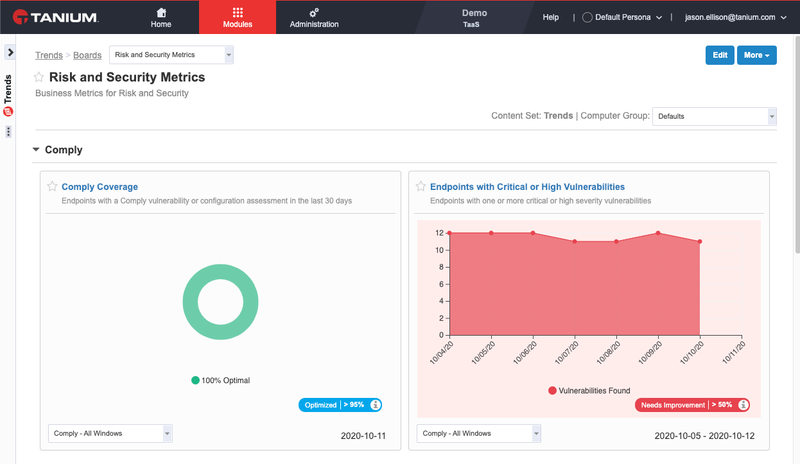Click the green 100% Optimal legend swatch

(195, 380)
